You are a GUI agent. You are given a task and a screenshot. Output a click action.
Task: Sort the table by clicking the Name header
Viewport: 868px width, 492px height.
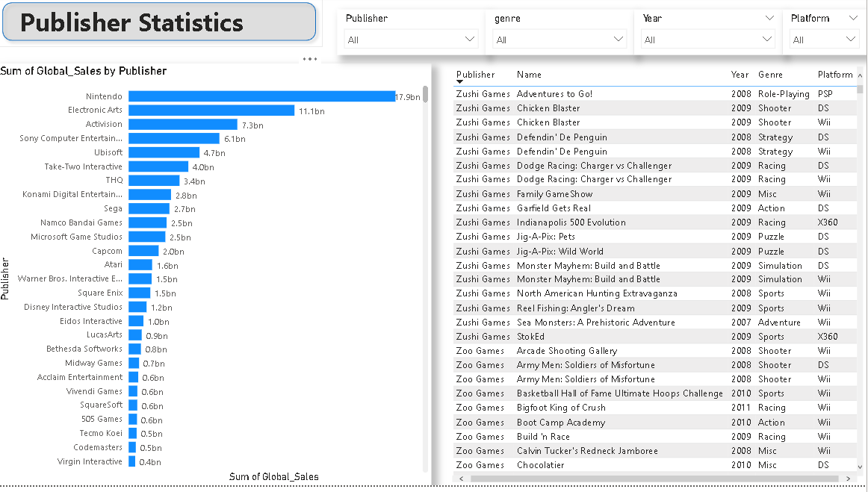pyautogui.click(x=528, y=75)
